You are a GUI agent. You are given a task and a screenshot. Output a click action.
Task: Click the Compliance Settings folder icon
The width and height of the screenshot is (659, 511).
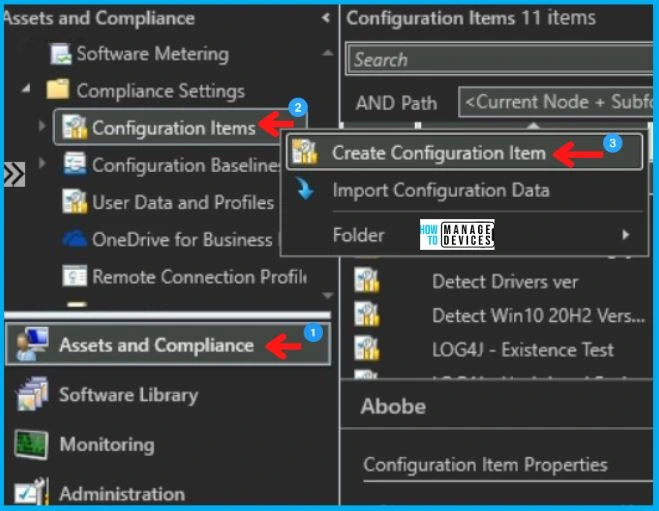click(x=58, y=90)
